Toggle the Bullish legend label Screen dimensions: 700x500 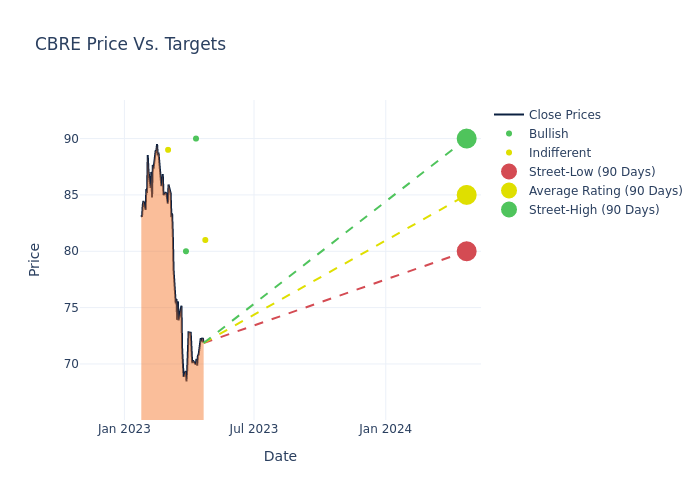point(548,134)
